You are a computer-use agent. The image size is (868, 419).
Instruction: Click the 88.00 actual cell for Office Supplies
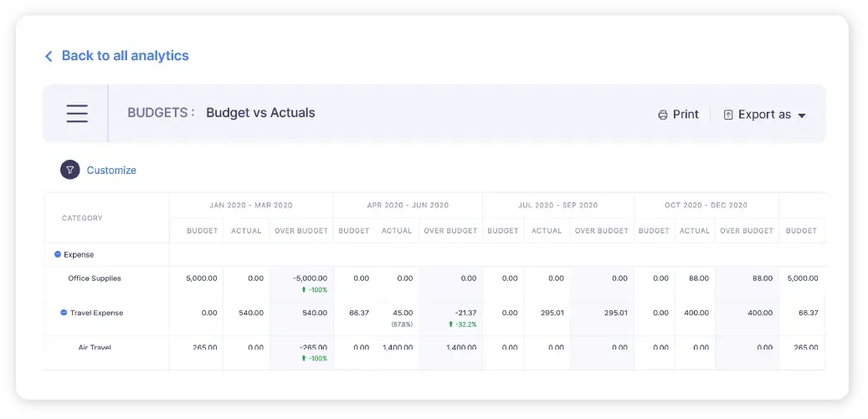(699, 278)
